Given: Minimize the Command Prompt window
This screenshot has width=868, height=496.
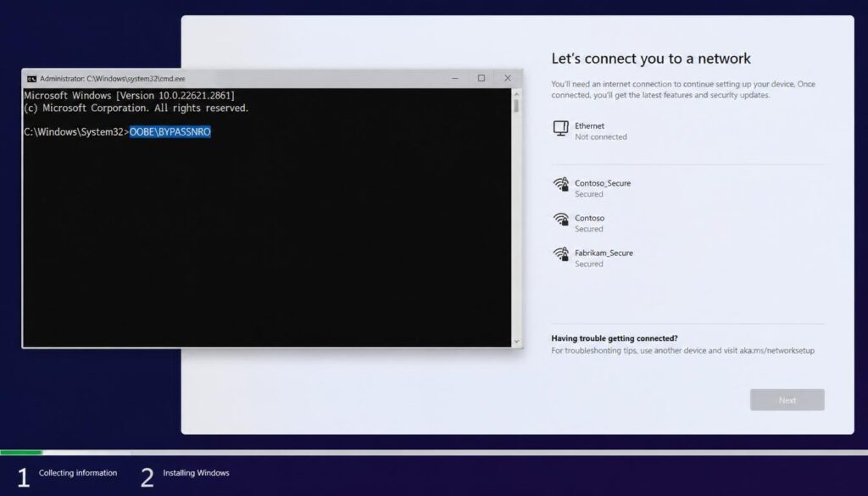Looking at the screenshot, I should [x=455, y=78].
